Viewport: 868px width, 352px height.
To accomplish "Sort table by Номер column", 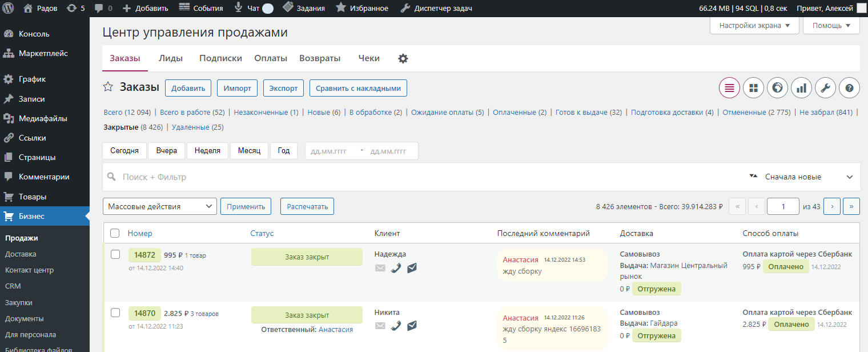I will click(140, 233).
